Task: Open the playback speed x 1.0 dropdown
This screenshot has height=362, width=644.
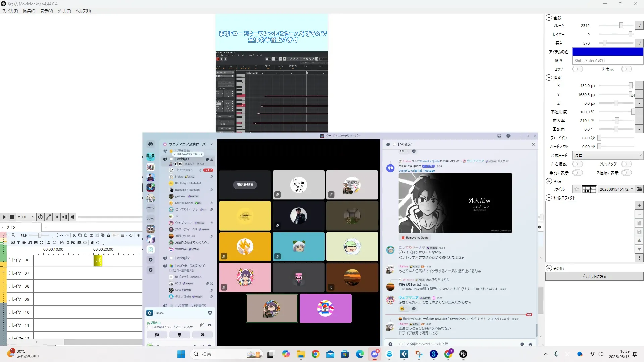Action: click(26, 217)
